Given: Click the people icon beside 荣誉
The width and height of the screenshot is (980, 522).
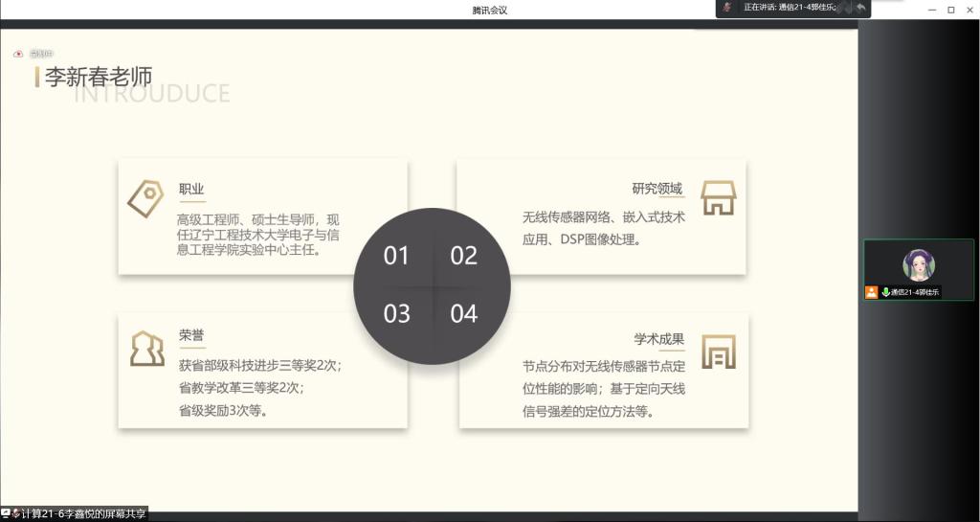Looking at the screenshot, I should point(146,349).
